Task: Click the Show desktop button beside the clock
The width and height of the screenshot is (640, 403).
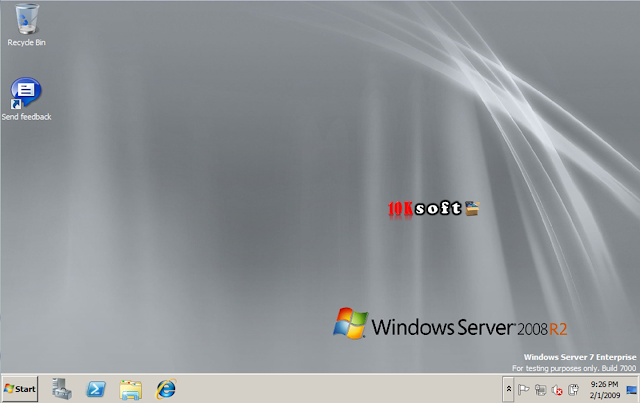Action: pos(631,390)
